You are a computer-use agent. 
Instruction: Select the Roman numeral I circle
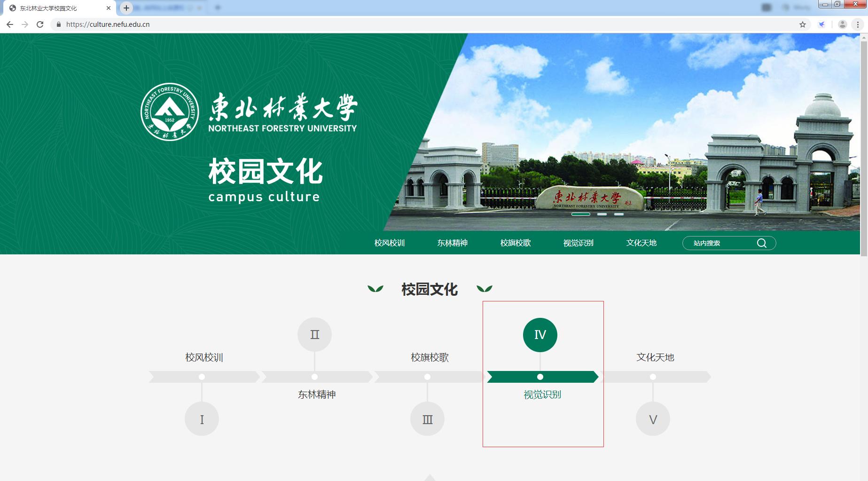click(202, 419)
